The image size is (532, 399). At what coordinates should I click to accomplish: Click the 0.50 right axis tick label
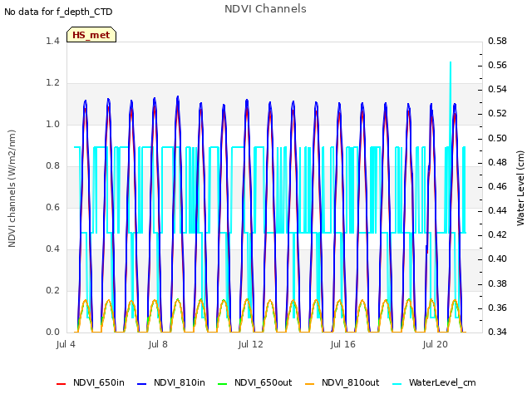(x=497, y=139)
